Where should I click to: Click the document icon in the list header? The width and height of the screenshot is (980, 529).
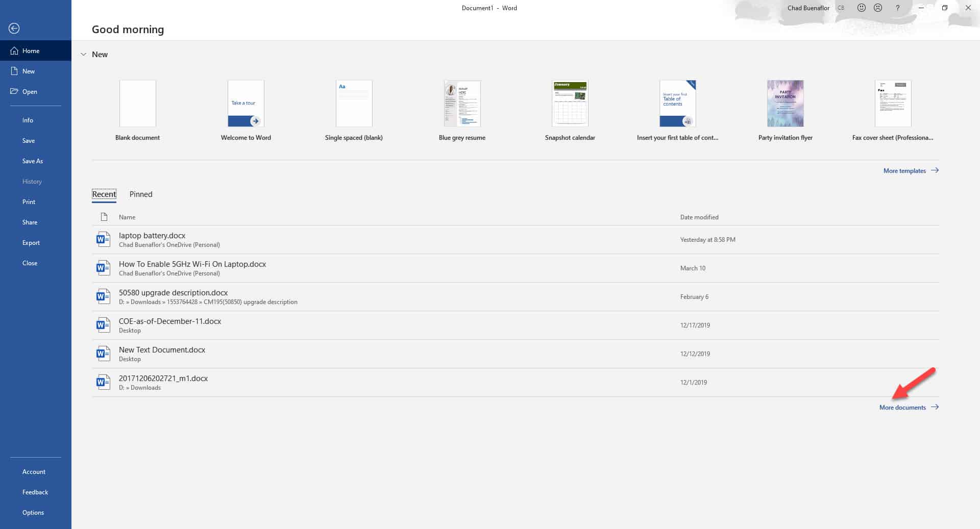coord(104,217)
